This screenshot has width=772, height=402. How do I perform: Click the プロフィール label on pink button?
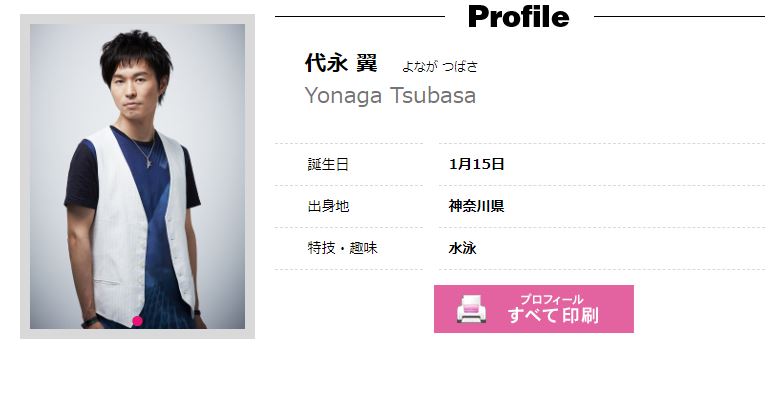click(x=552, y=299)
